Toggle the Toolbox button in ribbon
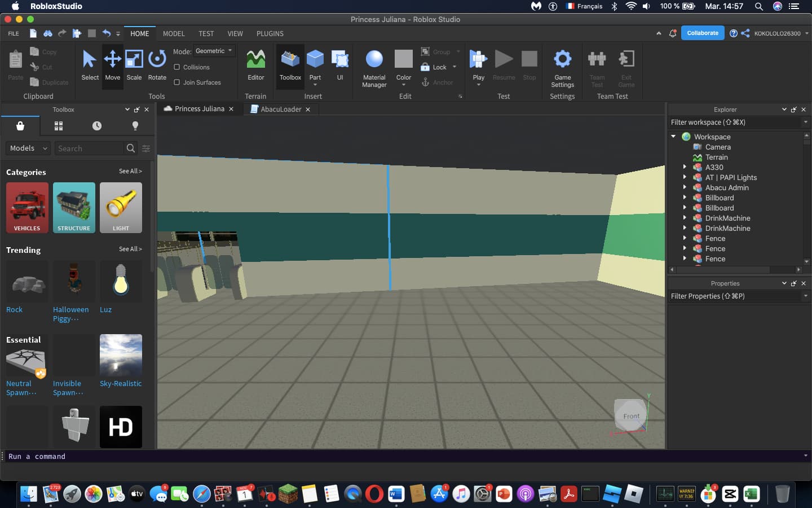Viewport: 812px width, 508px height. coord(290,65)
